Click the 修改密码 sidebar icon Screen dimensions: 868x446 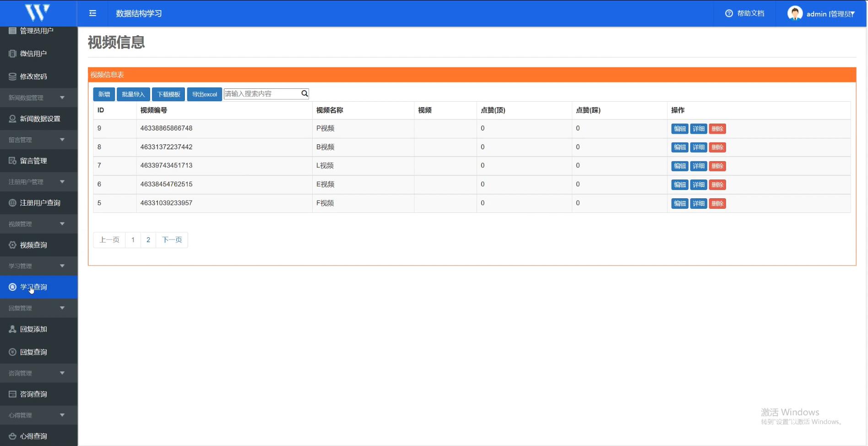(x=12, y=76)
